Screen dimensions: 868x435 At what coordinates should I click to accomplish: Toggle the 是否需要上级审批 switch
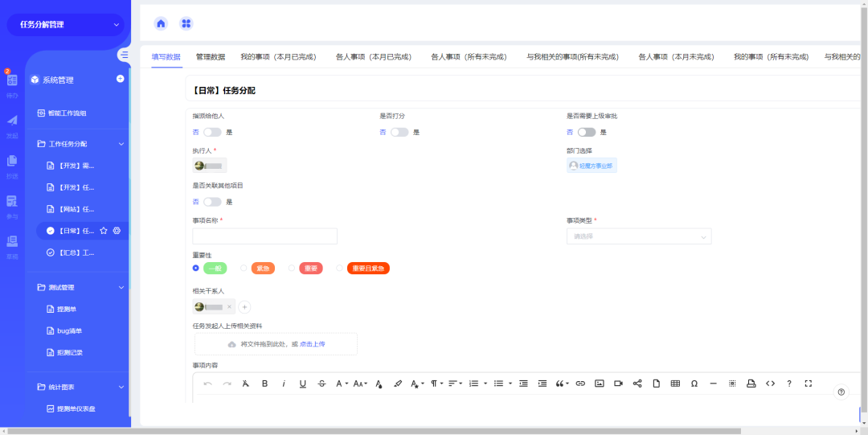click(x=587, y=133)
